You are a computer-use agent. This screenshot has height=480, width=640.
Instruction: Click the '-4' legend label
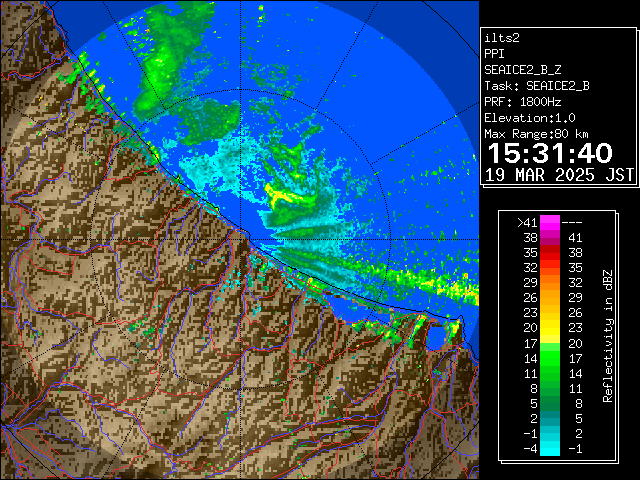pos(530,448)
